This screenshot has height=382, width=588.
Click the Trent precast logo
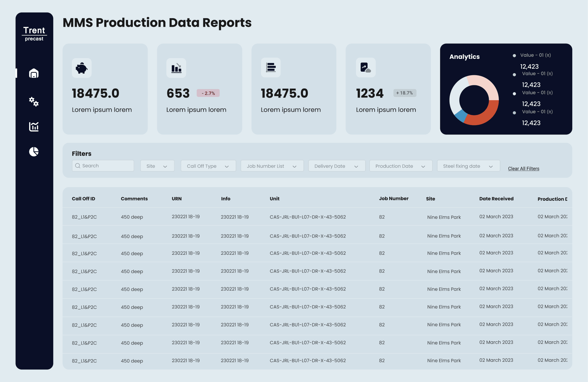point(34,34)
